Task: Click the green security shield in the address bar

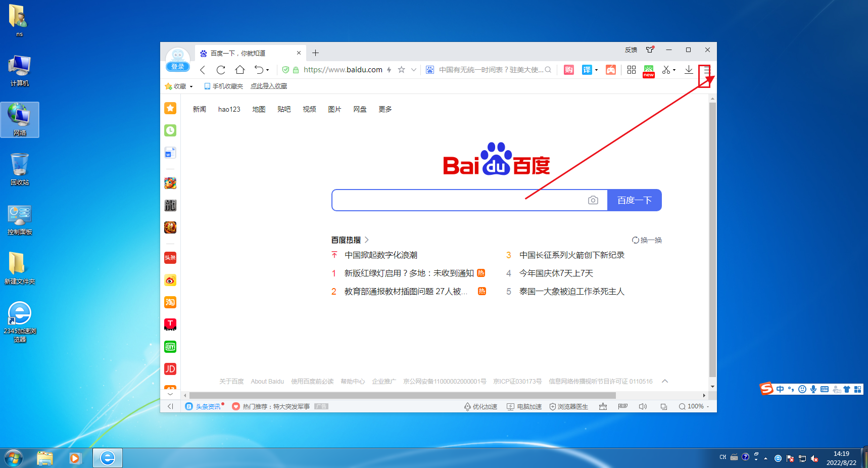Action: 285,70
